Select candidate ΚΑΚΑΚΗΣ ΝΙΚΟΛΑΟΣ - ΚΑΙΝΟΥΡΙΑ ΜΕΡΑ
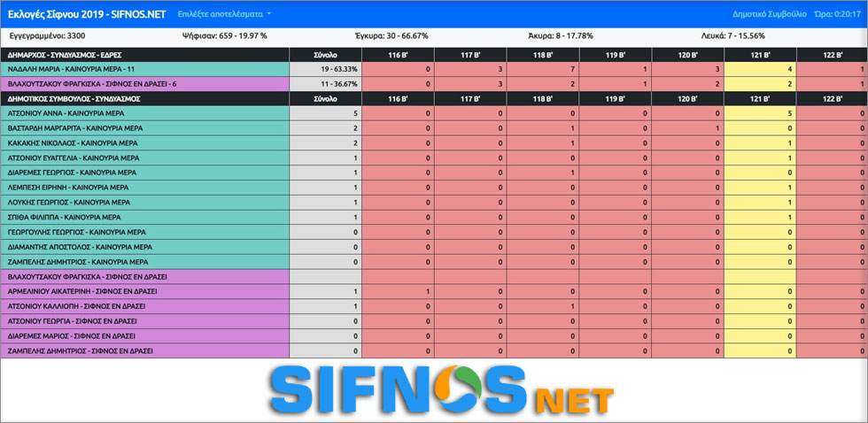This screenshot has width=868, height=423. pyautogui.click(x=144, y=143)
